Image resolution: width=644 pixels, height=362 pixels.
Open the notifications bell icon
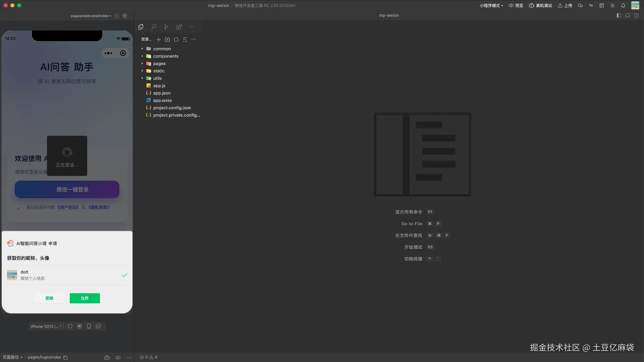point(623,5)
